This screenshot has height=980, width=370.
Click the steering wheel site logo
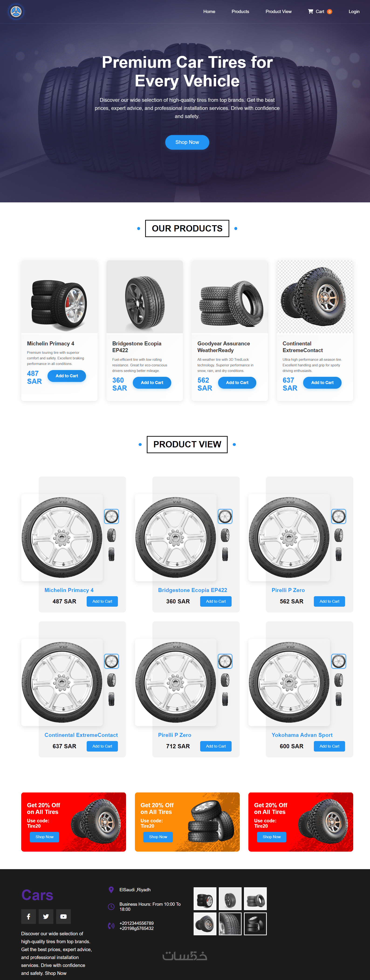point(16,12)
